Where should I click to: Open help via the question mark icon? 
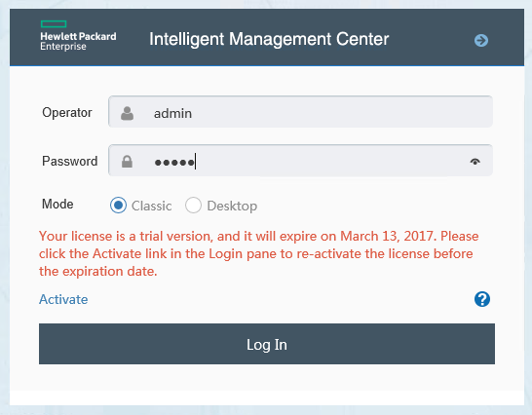(x=482, y=299)
